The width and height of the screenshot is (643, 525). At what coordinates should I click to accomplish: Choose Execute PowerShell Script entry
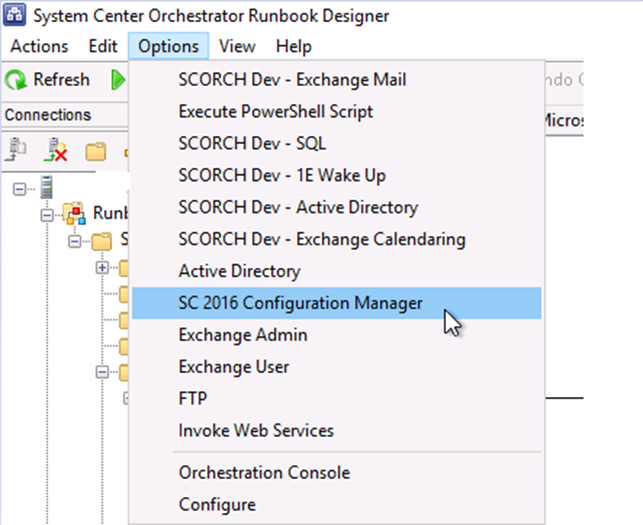tap(336, 112)
